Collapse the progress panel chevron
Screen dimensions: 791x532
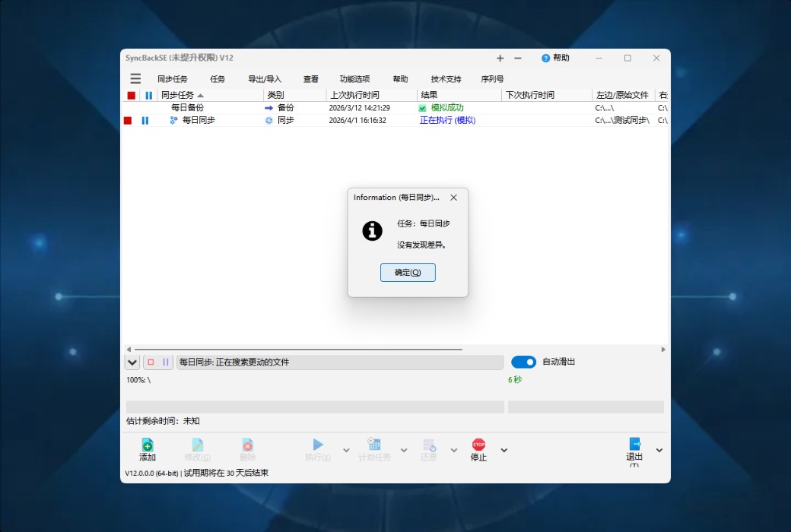(131, 362)
